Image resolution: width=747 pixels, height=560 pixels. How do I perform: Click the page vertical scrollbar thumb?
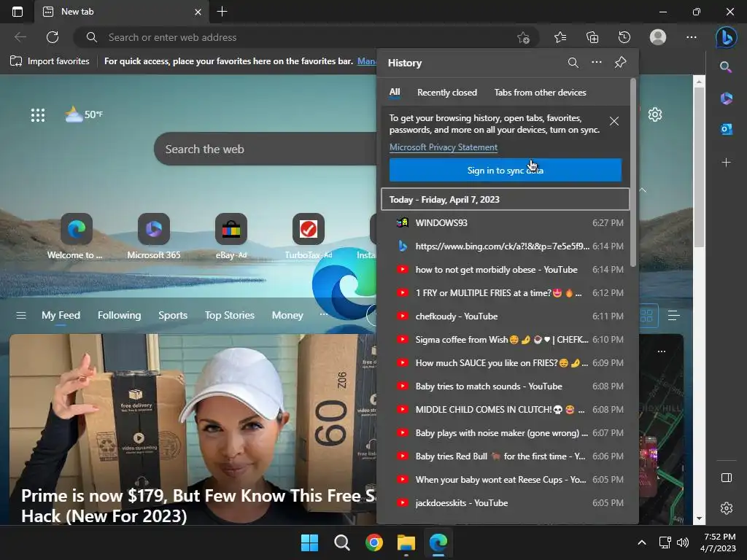698,167
